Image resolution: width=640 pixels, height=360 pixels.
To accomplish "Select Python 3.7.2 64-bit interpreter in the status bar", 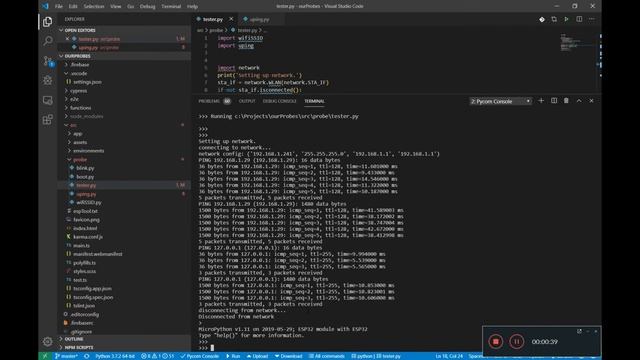I will pos(115,356).
